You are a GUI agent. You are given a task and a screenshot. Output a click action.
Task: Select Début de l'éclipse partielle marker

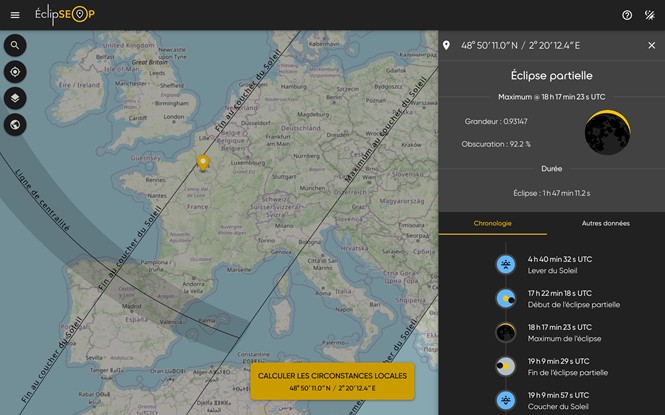[x=507, y=298]
